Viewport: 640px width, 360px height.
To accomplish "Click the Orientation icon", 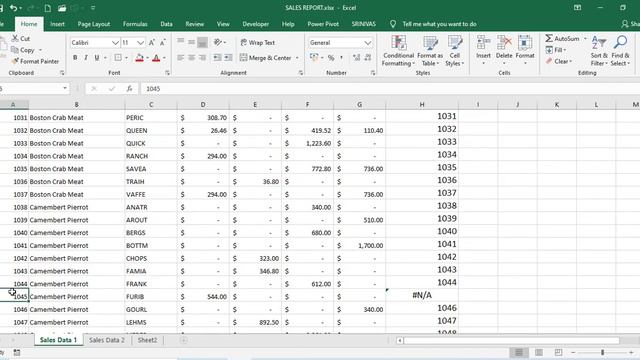I will pyautogui.click(x=218, y=42).
